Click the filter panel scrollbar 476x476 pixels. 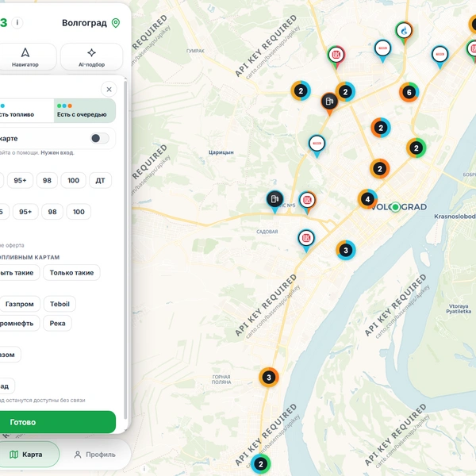tap(125, 249)
